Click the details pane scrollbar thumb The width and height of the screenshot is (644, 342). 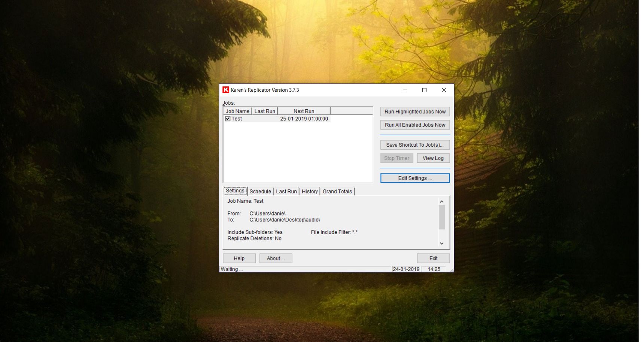[x=442, y=217]
